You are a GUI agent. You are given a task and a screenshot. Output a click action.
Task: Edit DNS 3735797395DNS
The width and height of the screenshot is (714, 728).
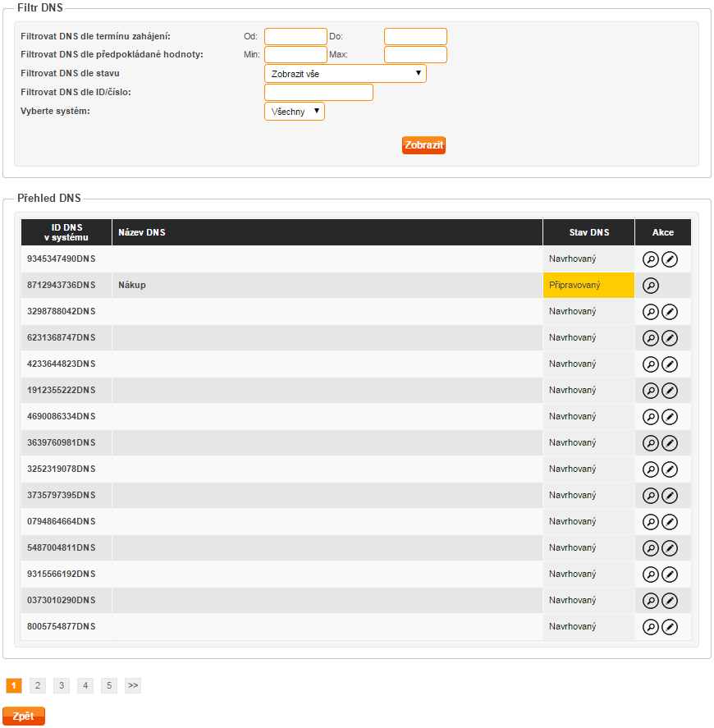pos(670,496)
